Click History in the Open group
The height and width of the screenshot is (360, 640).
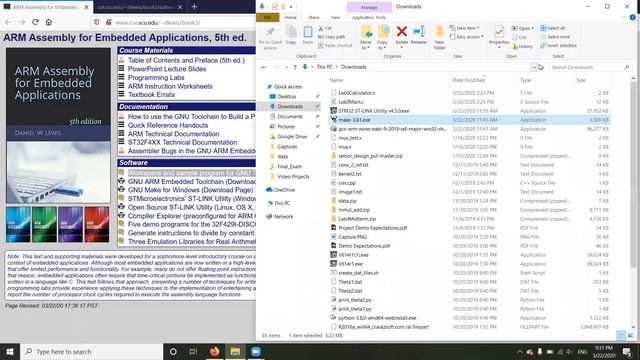(522, 47)
